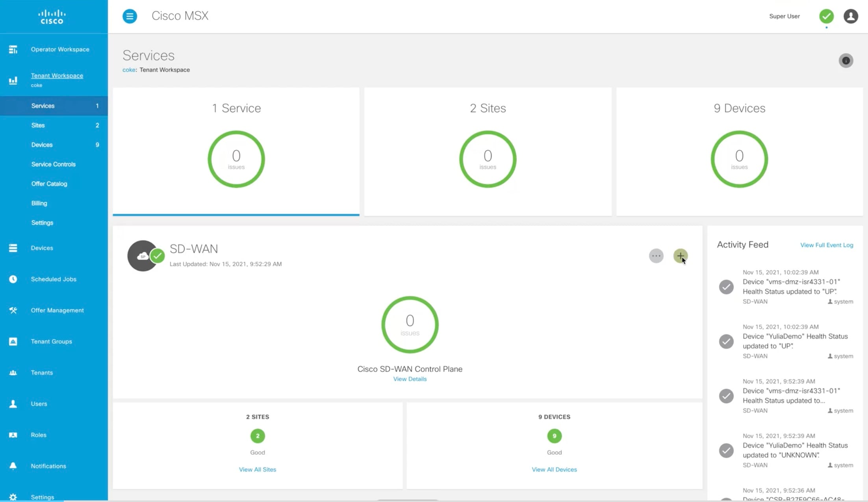Select the 1 Service summary card
Image resolution: width=868 pixels, height=502 pixels.
236,152
